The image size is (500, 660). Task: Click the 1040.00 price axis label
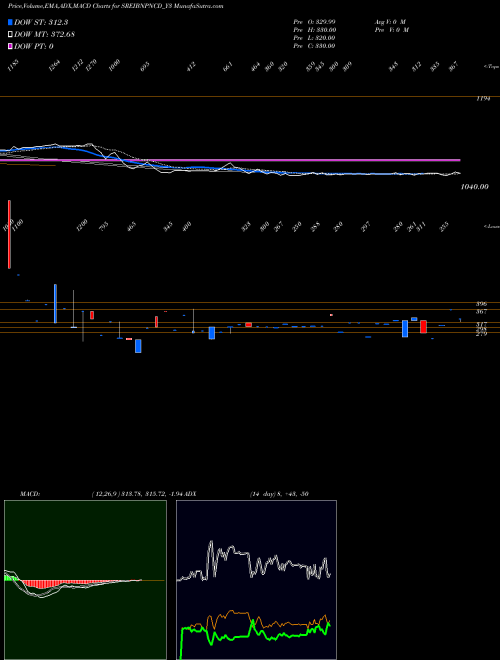[474, 186]
